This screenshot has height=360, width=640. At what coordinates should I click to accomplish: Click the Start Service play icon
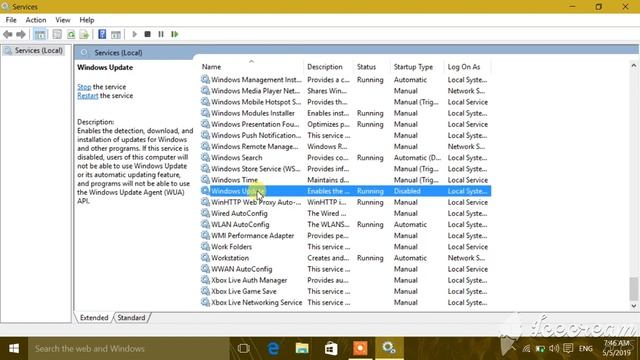[x=134, y=34]
